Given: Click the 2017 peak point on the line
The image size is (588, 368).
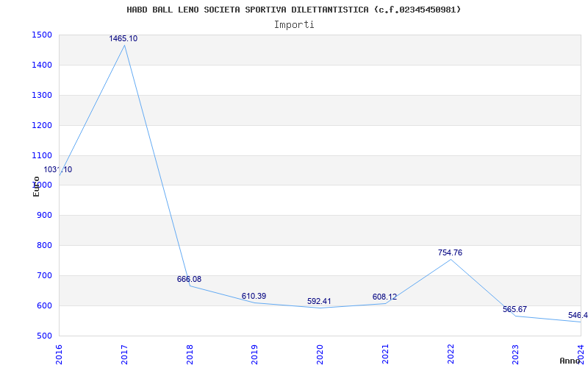Looking at the screenshot, I should 124,46.
